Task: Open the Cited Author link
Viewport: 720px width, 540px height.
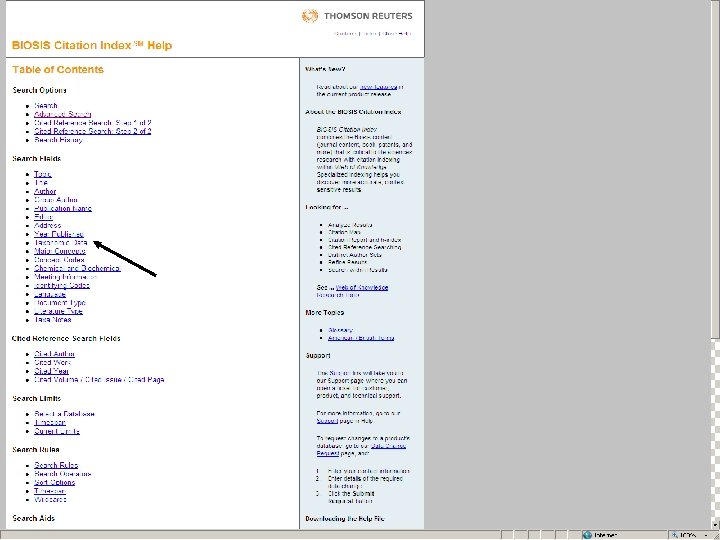Action: tap(54, 354)
